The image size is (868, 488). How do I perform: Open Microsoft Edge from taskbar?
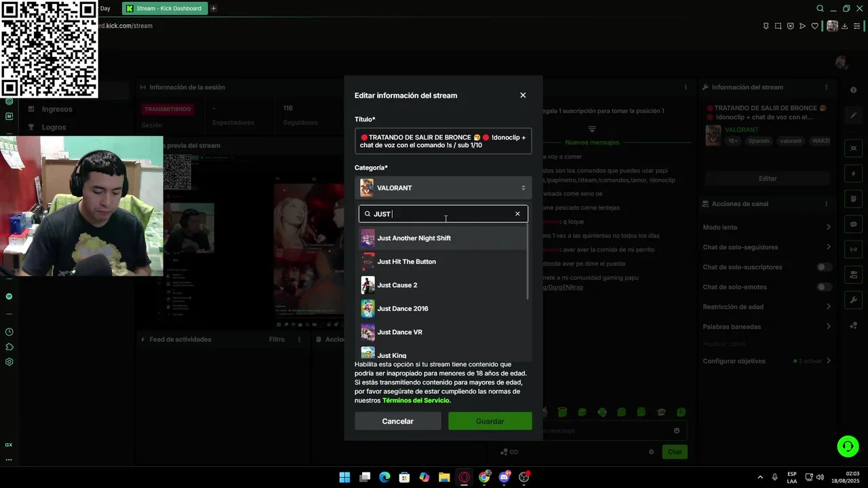(384, 477)
